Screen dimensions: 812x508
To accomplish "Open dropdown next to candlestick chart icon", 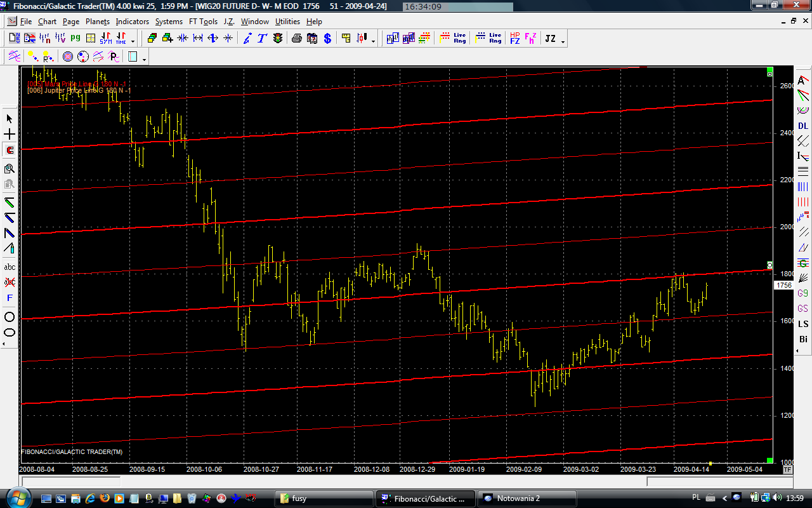I will [x=373, y=41].
